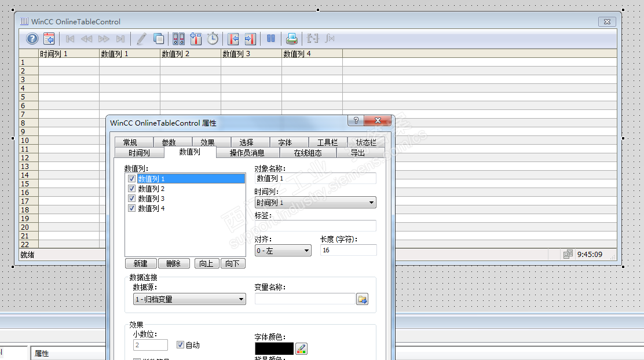Switch to the 在线组态 tab

(x=308, y=153)
